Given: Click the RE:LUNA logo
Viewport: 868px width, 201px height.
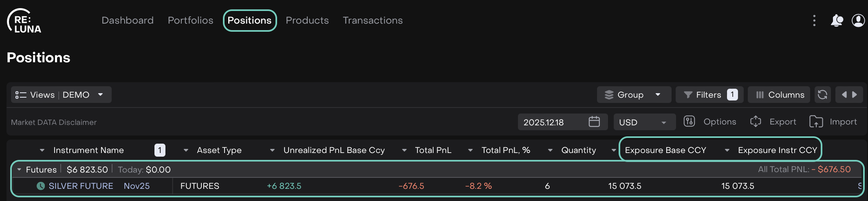Looking at the screenshot, I should point(24,21).
